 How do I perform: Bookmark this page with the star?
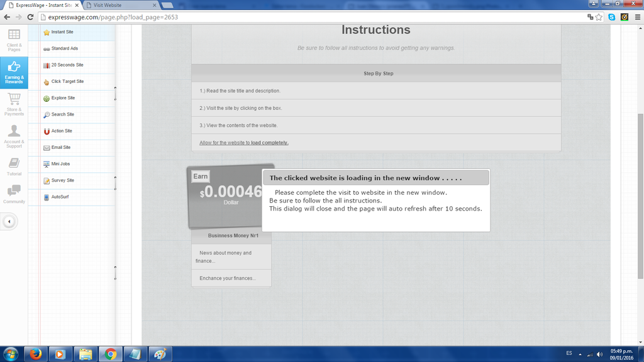[x=599, y=17]
